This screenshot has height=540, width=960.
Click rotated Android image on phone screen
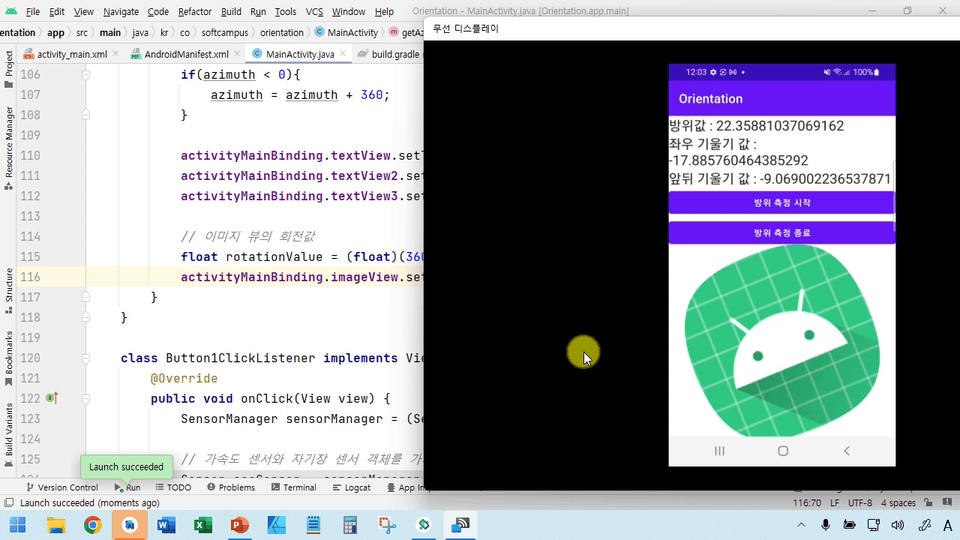click(782, 340)
